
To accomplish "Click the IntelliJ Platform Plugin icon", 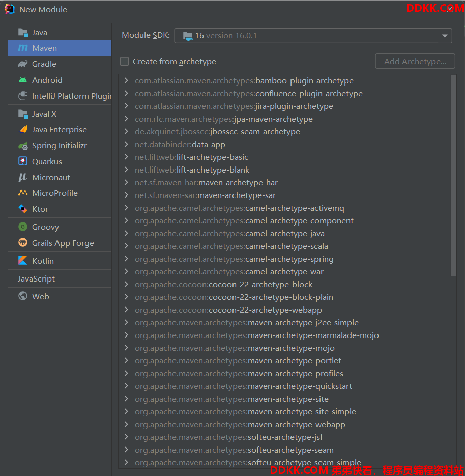I will tap(23, 96).
